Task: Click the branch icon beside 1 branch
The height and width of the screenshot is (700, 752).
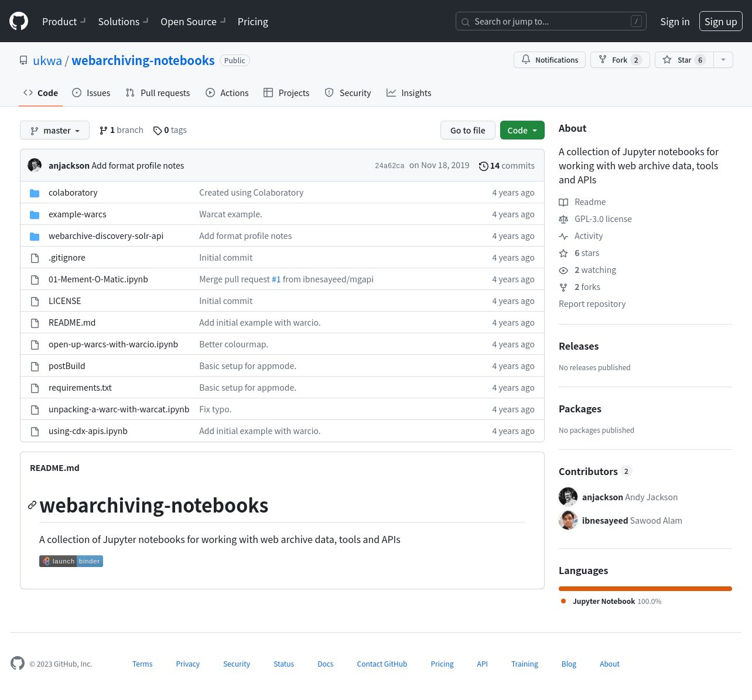Action: tap(104, 130)
